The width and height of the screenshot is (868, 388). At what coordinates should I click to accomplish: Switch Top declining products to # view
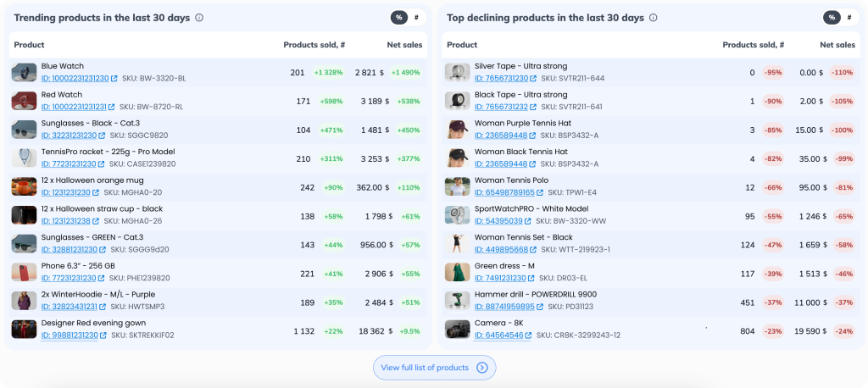(849, 18)
